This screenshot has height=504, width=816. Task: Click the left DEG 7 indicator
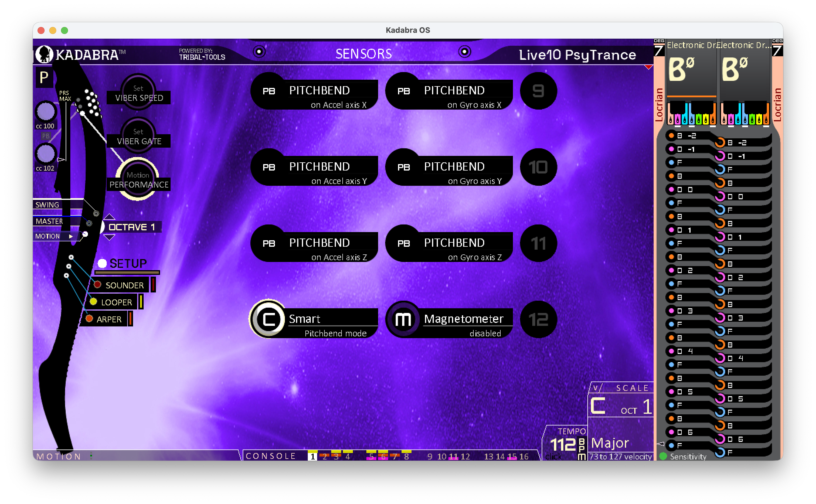coord(659,48)
